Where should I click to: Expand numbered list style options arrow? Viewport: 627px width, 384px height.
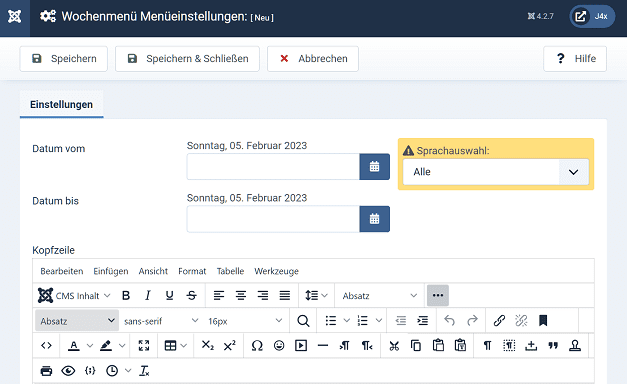coord(379,321)
